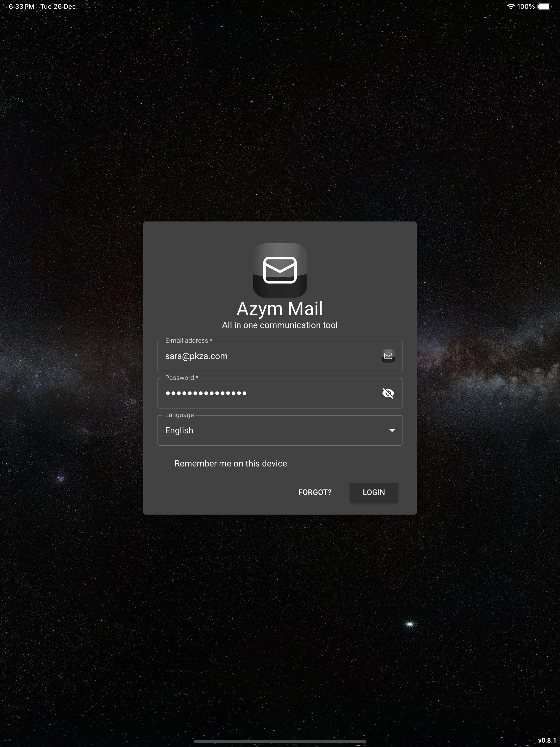Click the 6:33 PM clock text
The height and width of the screenshot is (747, 560).
click(x=21, y=6)
